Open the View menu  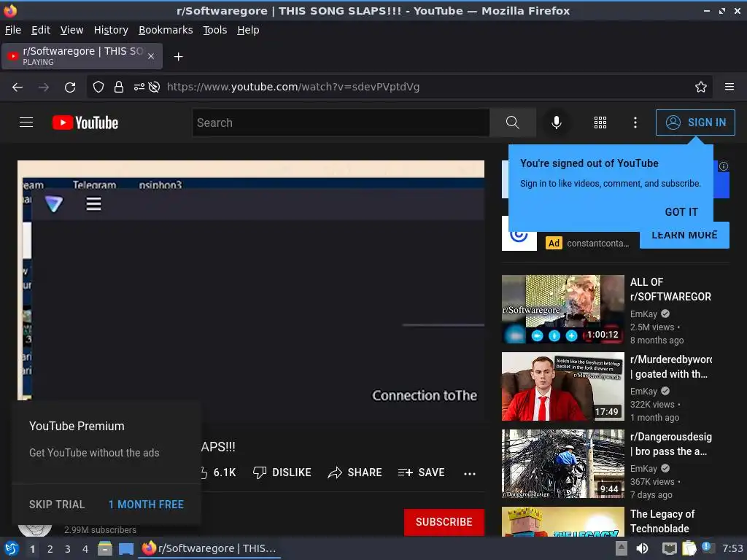point(71,30)
